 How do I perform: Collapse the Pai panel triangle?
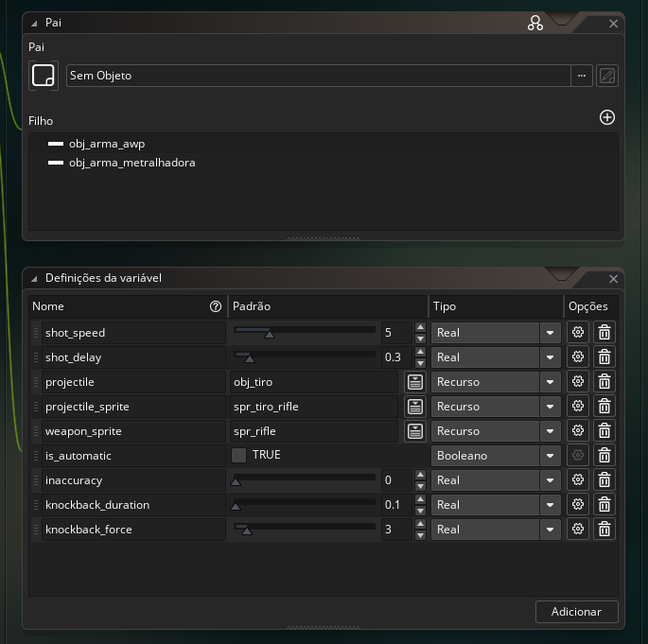(34, 24)
